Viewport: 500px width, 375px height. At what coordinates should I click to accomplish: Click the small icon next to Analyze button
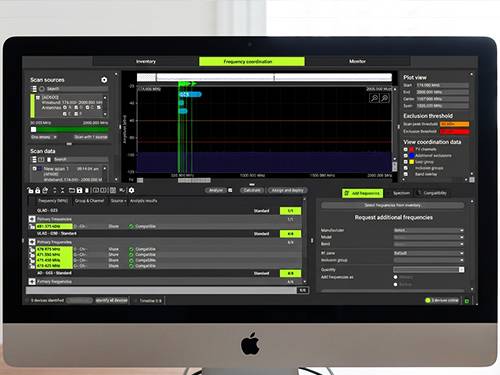point(230,190)
